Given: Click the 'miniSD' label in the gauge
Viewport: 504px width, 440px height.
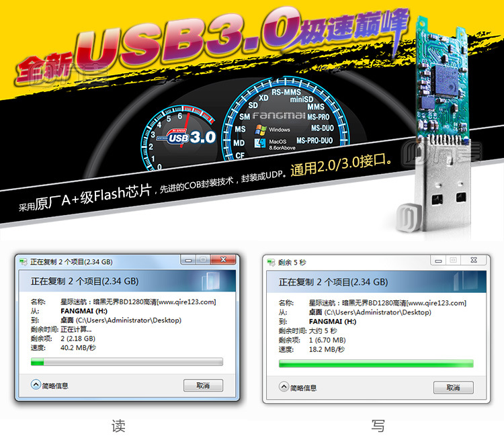Looking at the screenshot, I should [302, 99].
